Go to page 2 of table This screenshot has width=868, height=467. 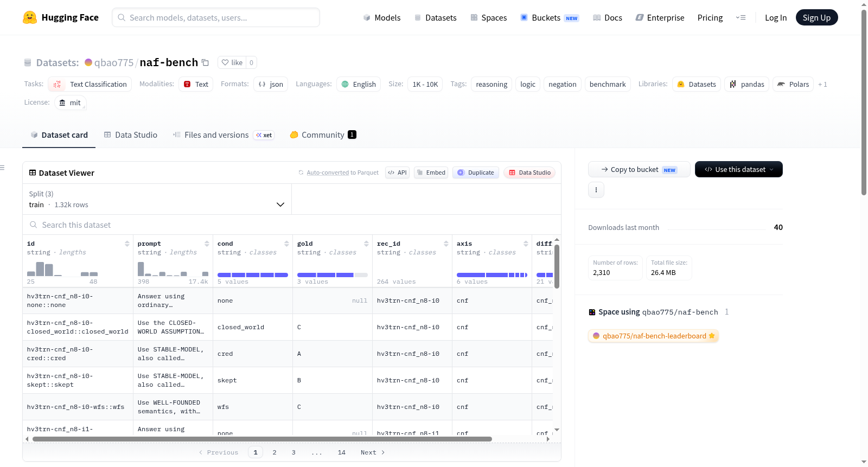click(275, 452)
